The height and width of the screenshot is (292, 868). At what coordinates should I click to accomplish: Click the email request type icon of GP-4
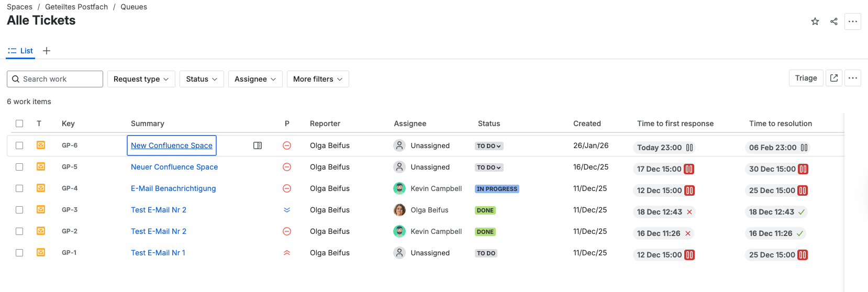click(40, 188)
